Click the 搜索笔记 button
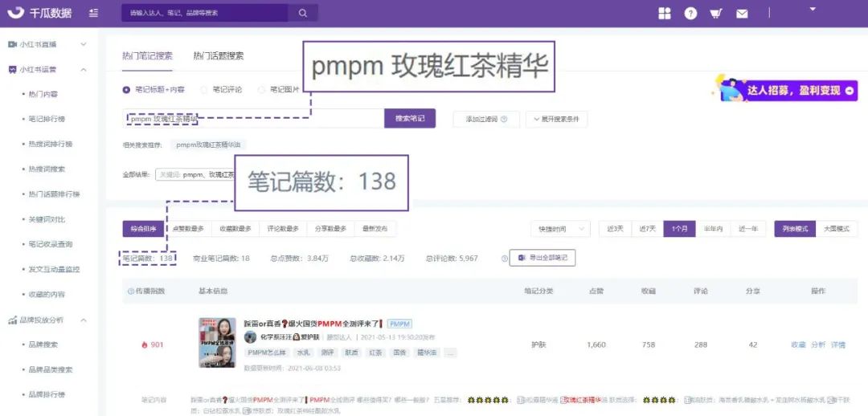Viewport: 868px width, 416px height. pos(410,118)
